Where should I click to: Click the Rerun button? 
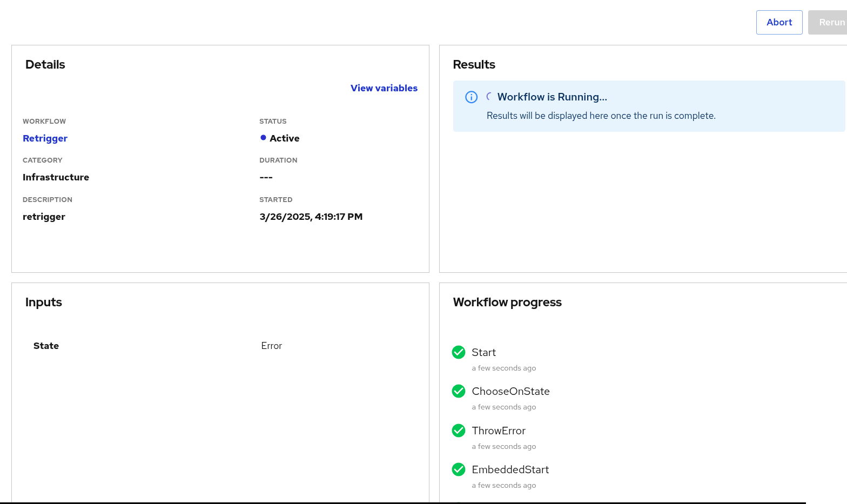click(831, 22)
